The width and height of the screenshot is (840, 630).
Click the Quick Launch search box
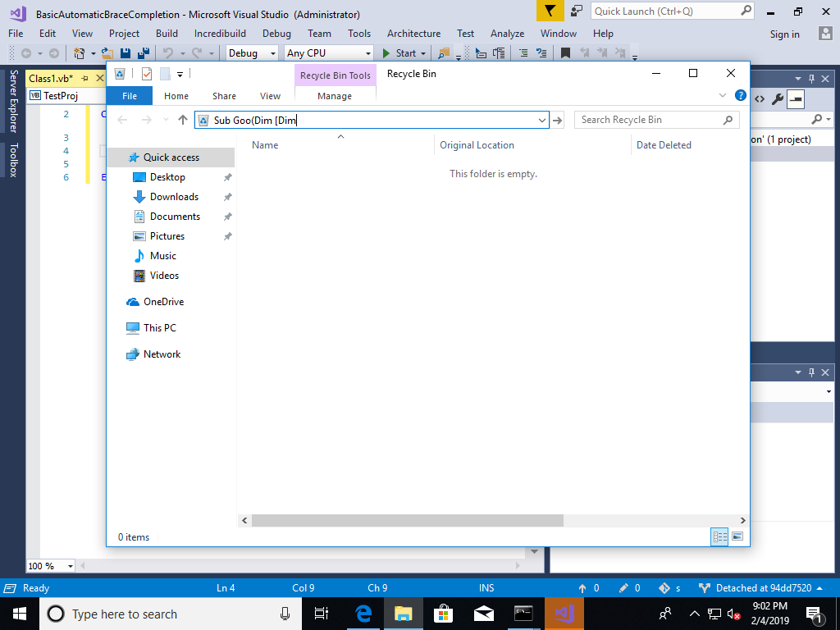[x=673, y=11]
